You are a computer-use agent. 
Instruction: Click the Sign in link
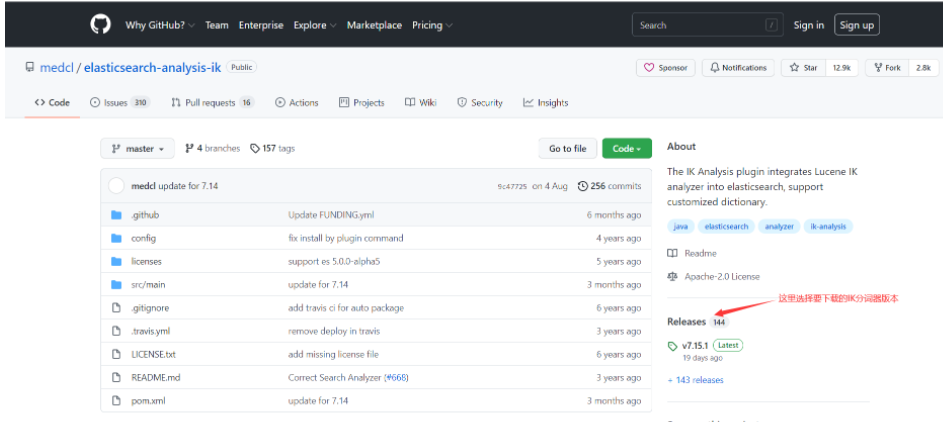[809, 25]
